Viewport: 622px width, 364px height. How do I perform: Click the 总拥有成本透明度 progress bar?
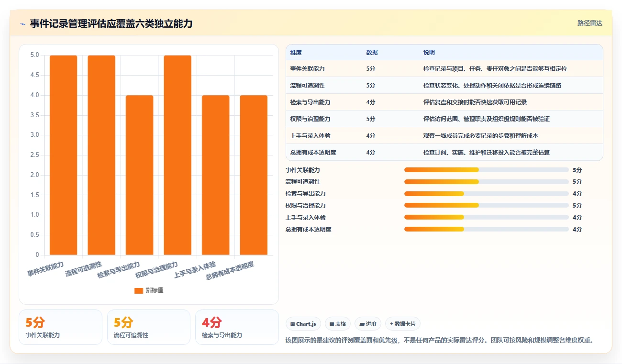pos(486,229)
